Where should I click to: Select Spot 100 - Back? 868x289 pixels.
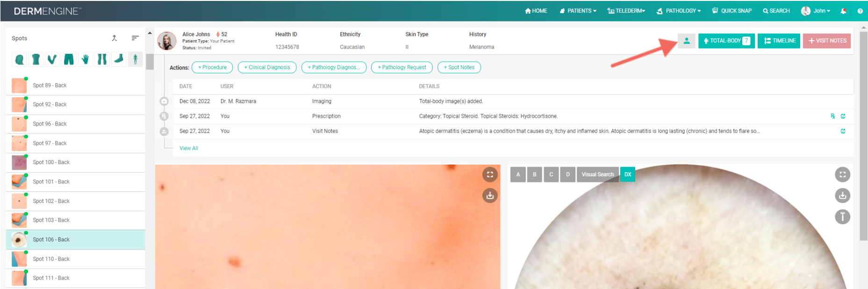pyautogui.click(x=75, y=162)
